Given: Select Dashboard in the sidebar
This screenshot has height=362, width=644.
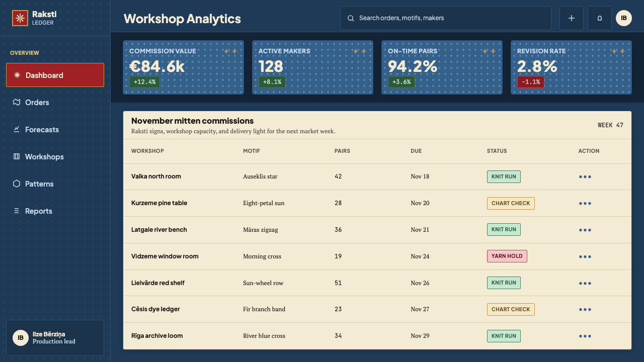Looking at the screenshot, I should point(55,75).
